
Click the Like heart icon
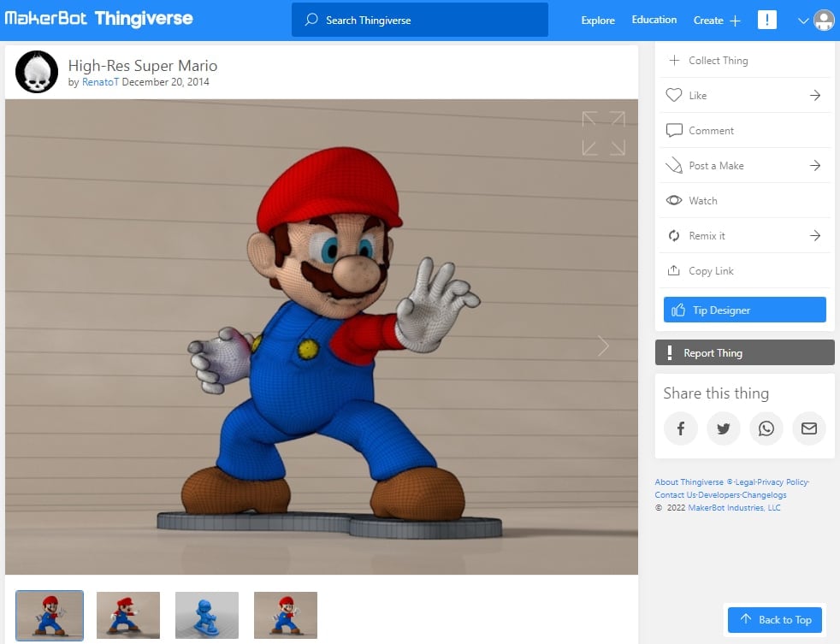(x=674, y=95)
